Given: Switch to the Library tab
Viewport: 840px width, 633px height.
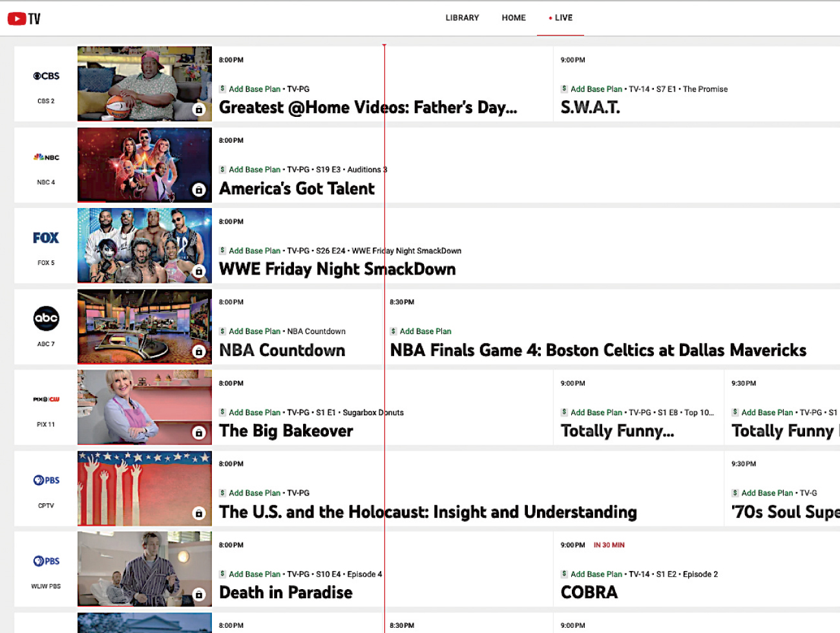Looking at the screenshot, I should [x=462, y=18].
